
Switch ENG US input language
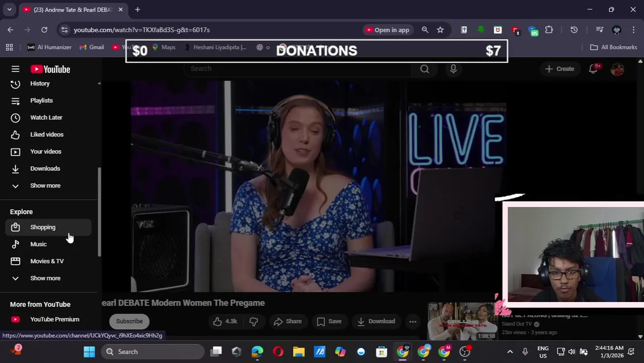[543, 352]
